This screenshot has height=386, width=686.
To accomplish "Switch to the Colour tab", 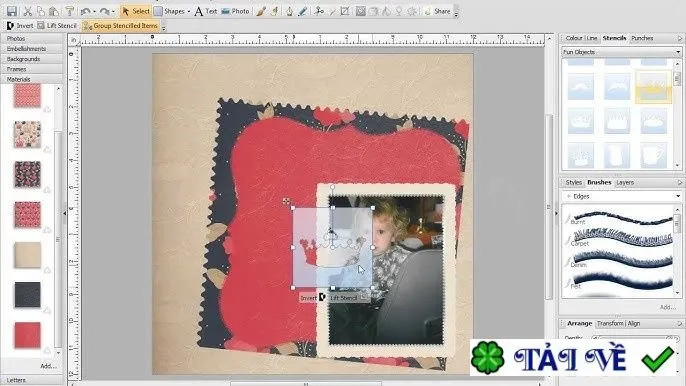I will coord(574,38).
